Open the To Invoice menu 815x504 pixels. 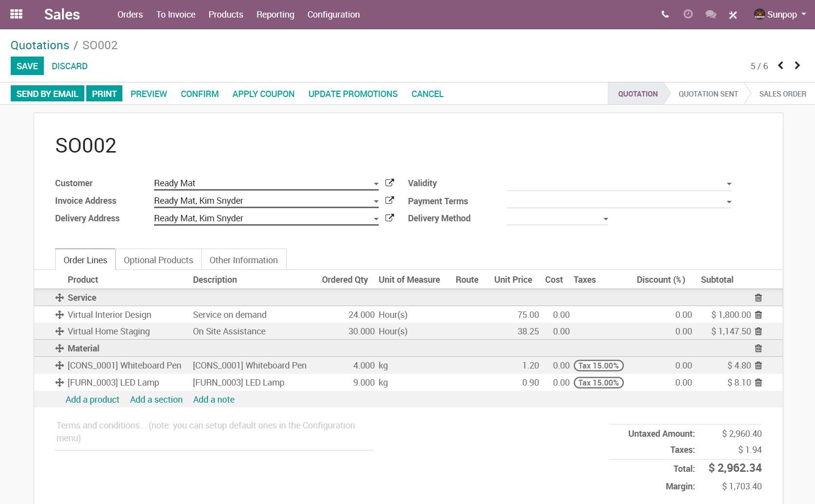click(x=176, y=15)
